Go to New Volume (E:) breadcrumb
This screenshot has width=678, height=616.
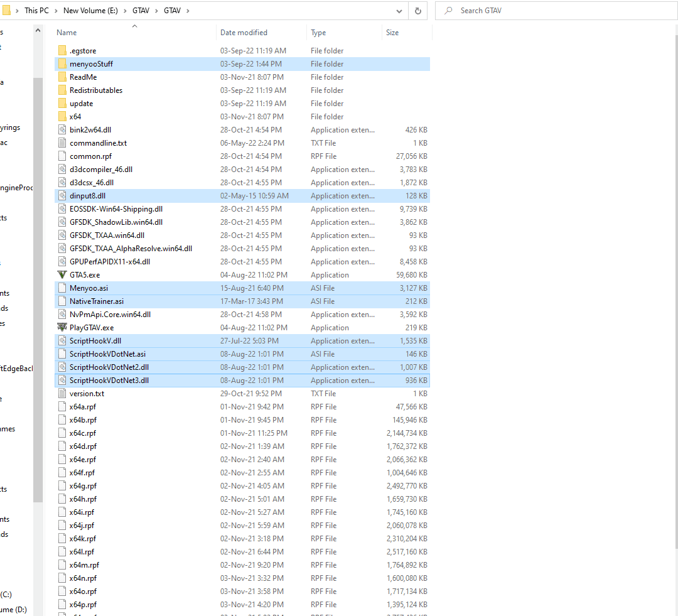[90, 11]
